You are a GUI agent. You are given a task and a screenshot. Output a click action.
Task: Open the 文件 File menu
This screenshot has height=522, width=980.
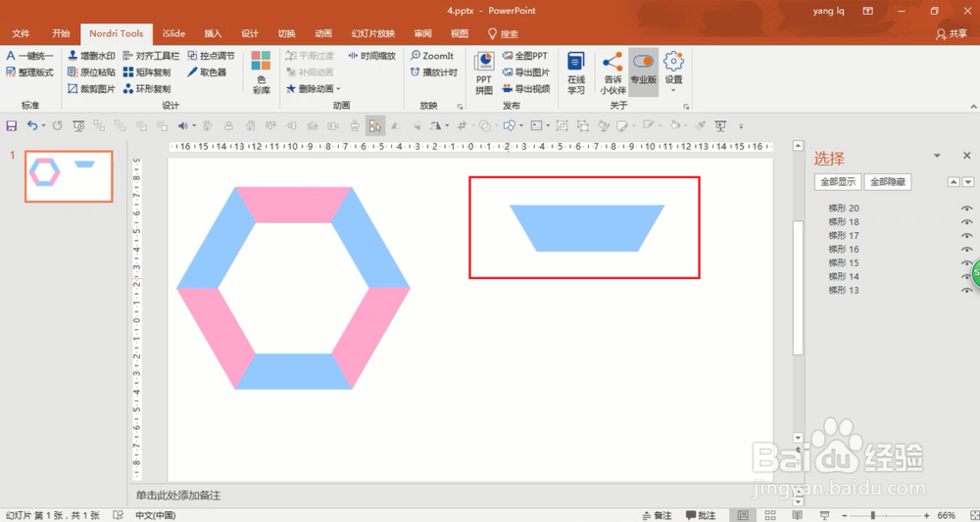[21, 33]
